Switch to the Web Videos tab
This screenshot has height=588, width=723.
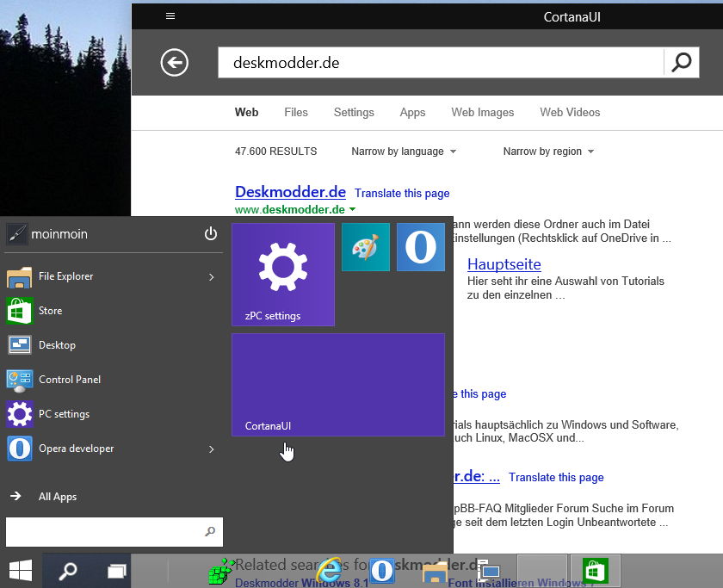coord(570,113)
